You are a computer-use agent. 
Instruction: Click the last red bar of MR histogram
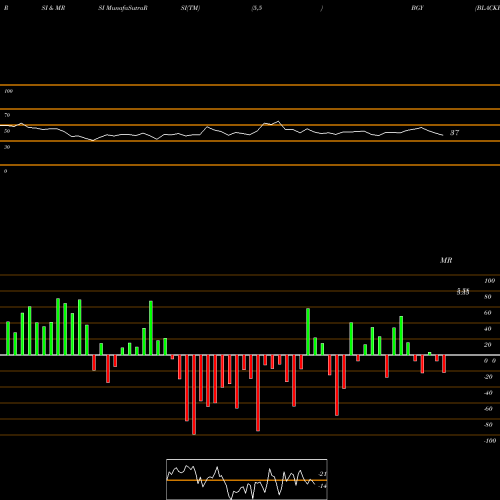tap(444, 364)
